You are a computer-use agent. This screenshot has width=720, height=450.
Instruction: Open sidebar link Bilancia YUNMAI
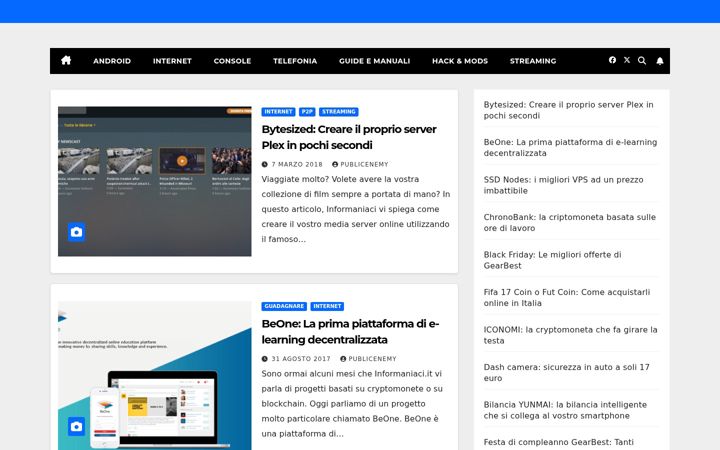[x=565, y=410]
